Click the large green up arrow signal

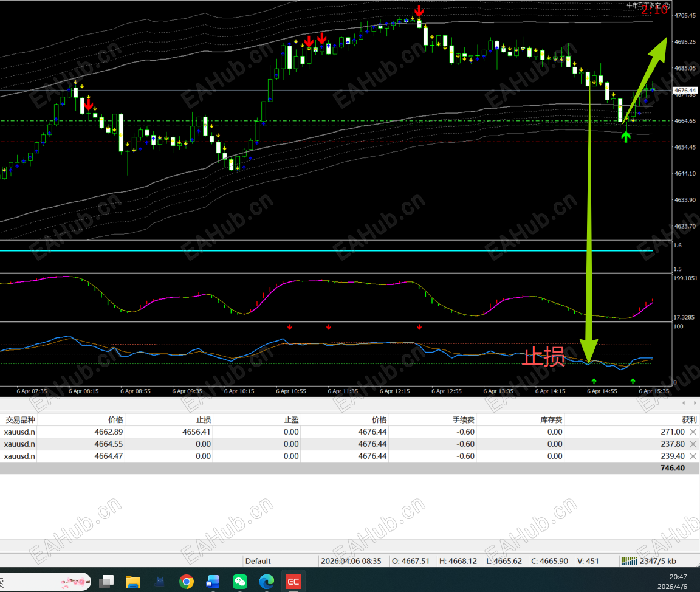(626, 136)
